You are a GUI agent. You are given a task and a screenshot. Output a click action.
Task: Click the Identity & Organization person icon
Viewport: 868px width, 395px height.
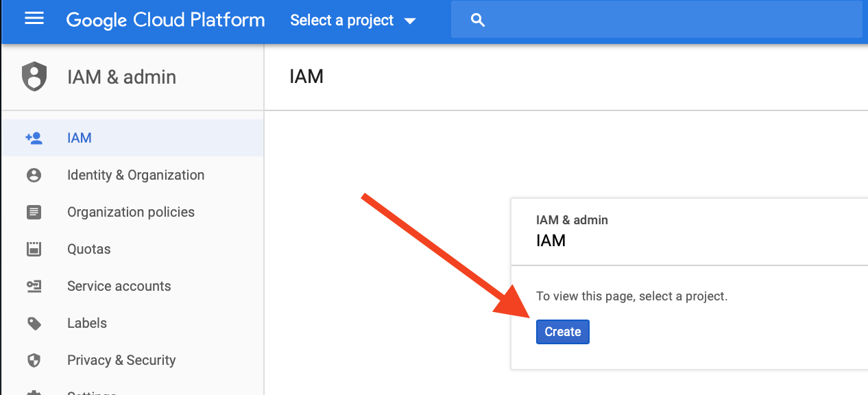coord(34,175)
